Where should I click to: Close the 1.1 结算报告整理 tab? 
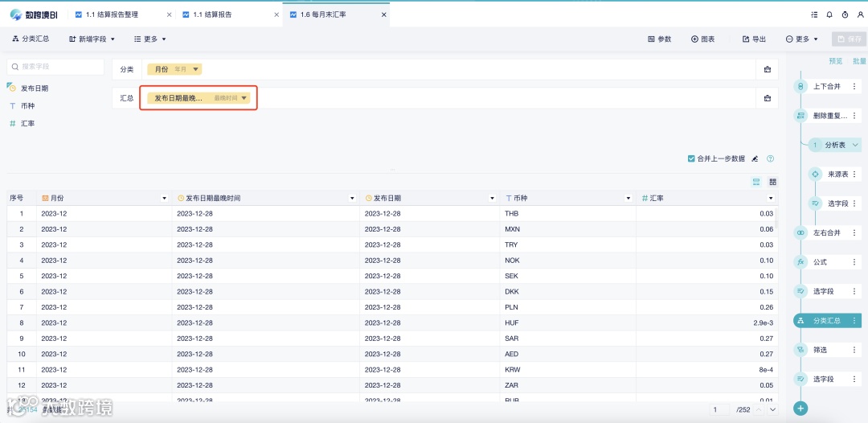[x=170, y=15]
